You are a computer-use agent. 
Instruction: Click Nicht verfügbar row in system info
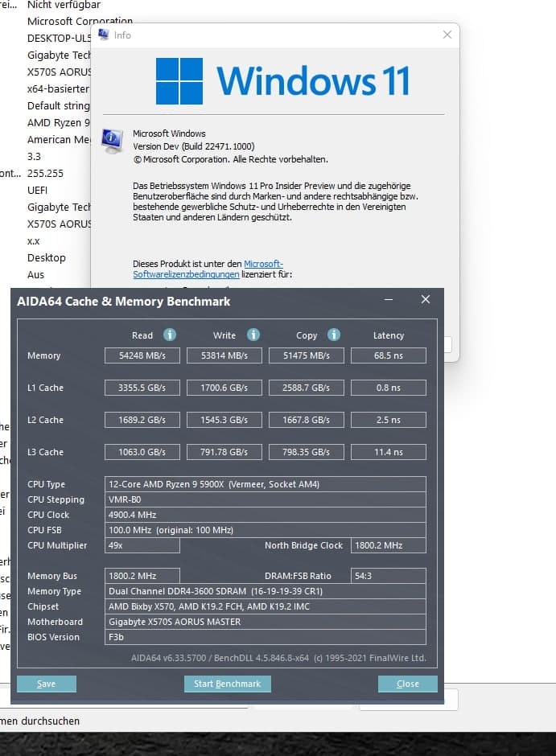pyautogui.click(x=64, y=5)
